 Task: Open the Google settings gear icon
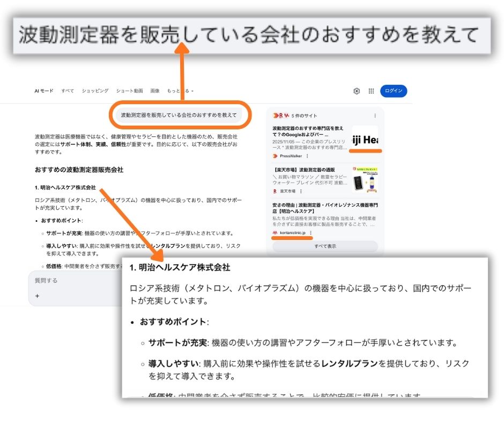357,91
